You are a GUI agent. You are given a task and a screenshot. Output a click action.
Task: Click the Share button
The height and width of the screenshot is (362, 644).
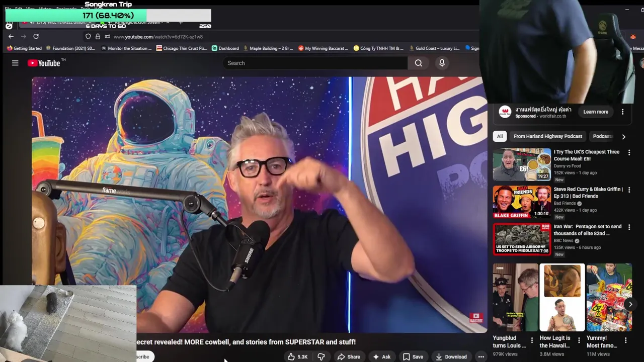pyautogui.click(x=349, y=356)
